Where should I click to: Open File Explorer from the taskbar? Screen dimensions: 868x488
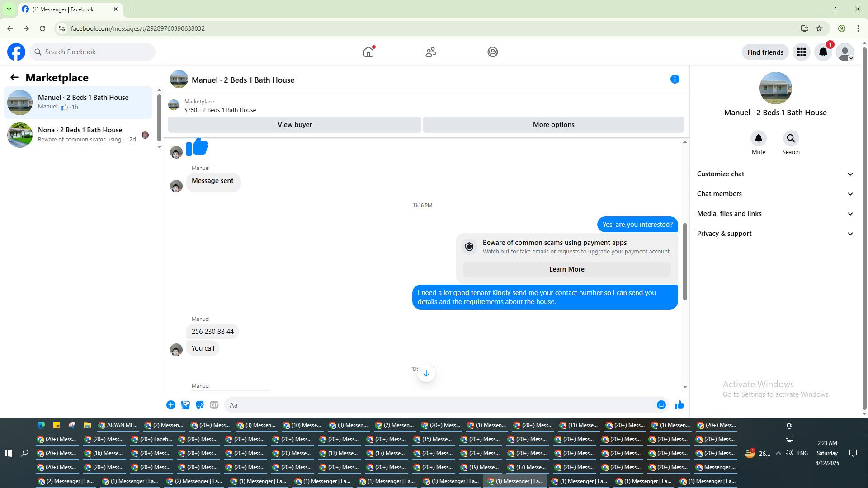[87, 425]
